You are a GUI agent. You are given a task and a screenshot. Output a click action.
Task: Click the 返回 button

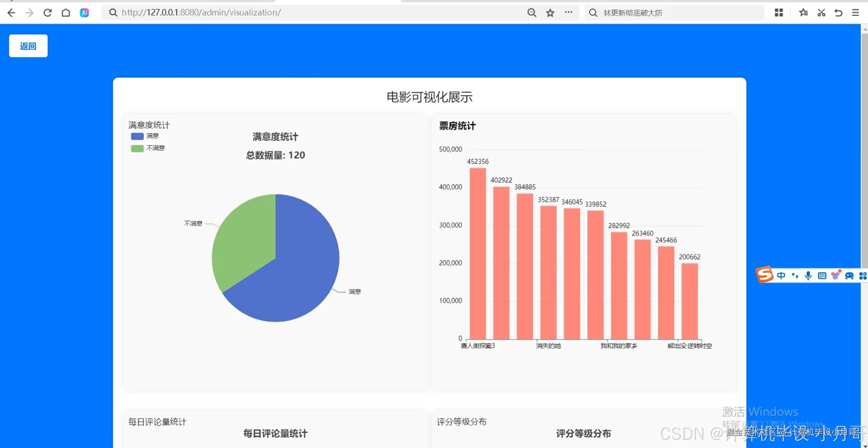(28, 46)
